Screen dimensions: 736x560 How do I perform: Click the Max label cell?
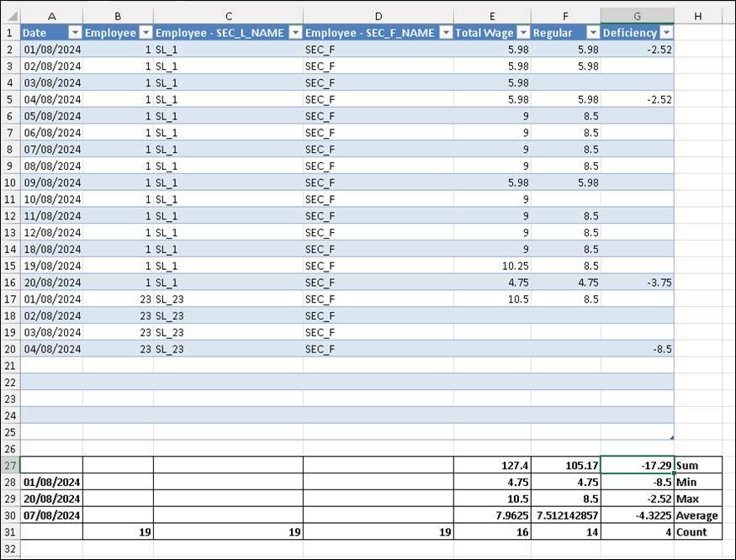698,499
